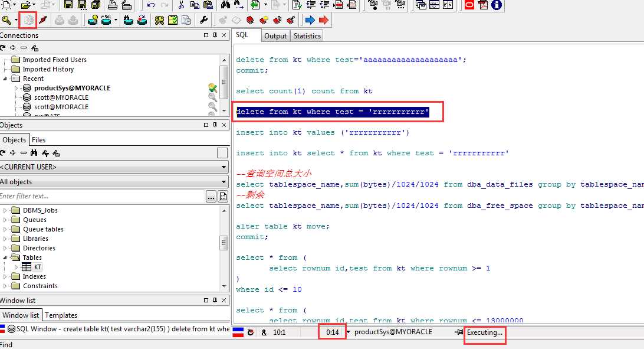Click the filter document button beside ellipsis

(x=223, y=197)
